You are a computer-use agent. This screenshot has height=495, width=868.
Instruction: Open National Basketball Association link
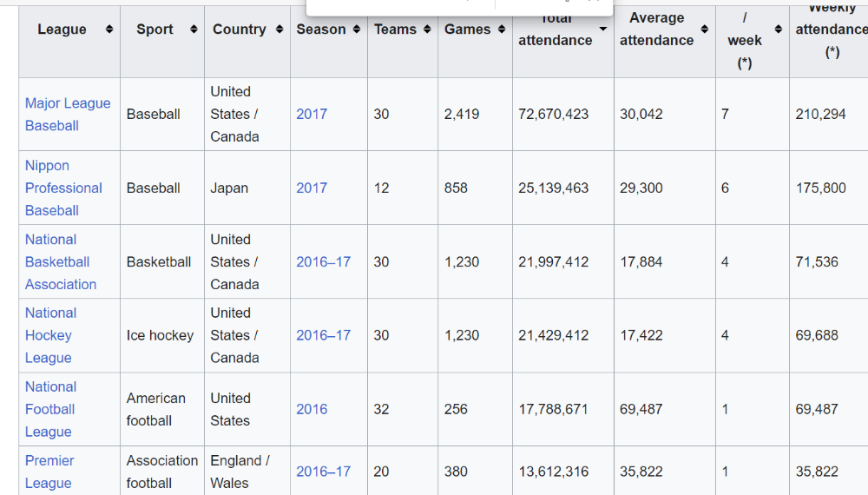click(x=61, y=262)
